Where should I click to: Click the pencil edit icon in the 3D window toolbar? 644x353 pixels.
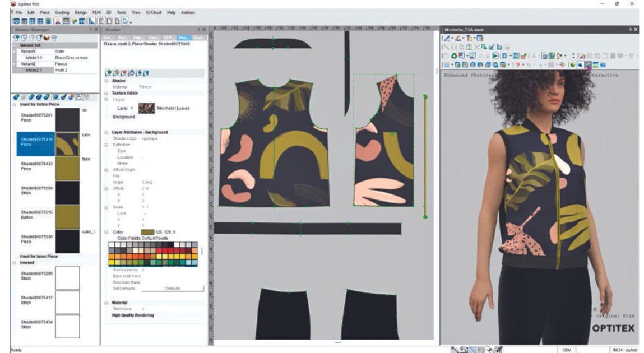447,38
